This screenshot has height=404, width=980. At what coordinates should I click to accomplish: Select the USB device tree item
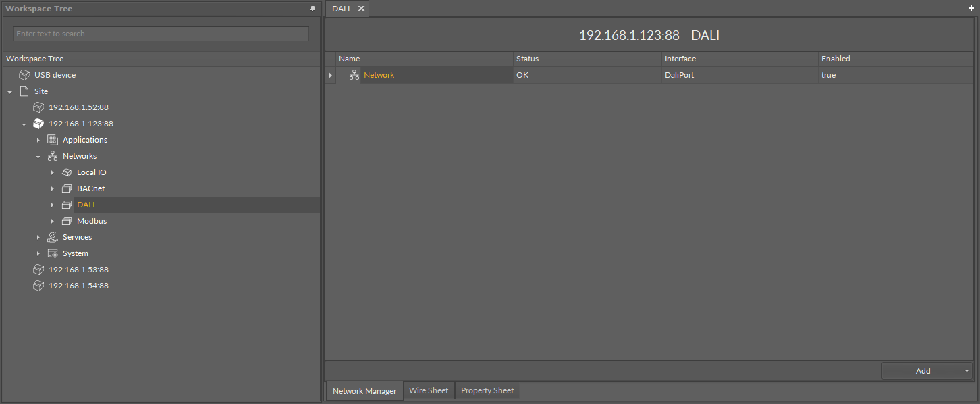tap(55, 75)
